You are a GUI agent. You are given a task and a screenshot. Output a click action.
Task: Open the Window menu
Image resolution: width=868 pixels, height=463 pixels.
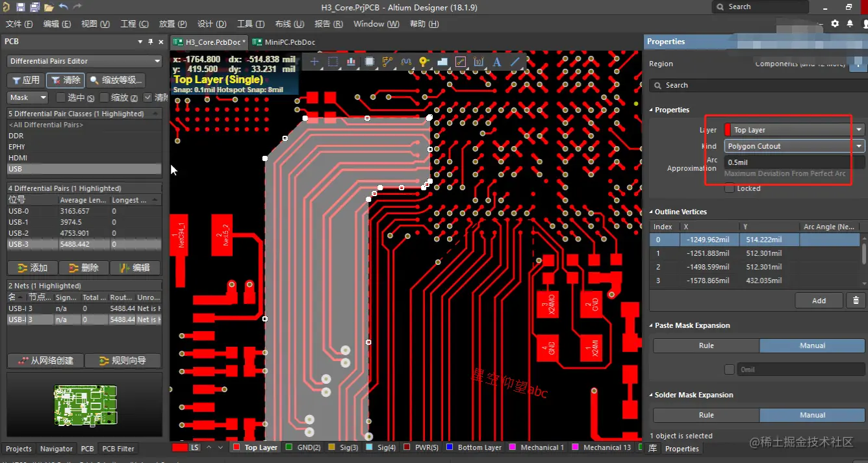[376, 24]
